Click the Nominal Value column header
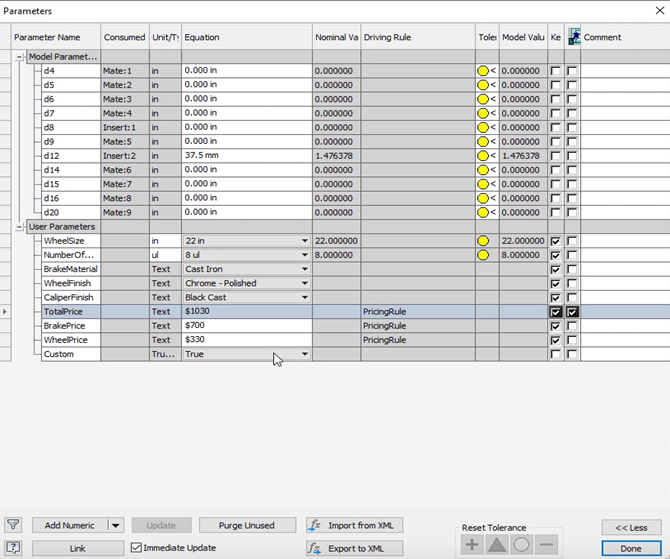 pos(337,37)
